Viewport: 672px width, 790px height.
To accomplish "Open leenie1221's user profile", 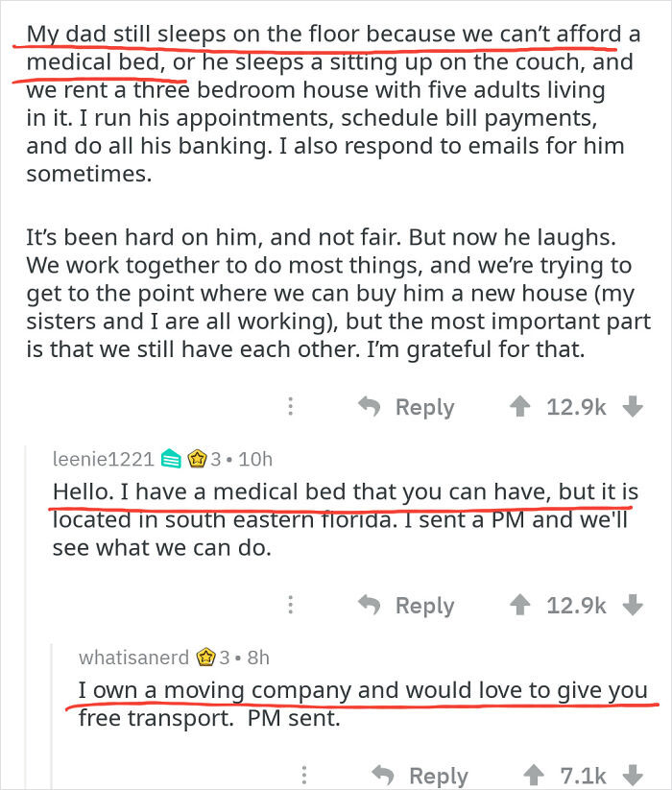I will (x=103, y=459).
